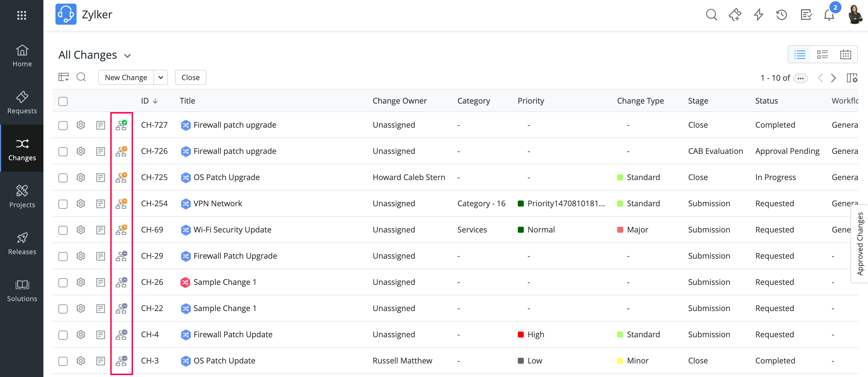Click the global search magnifier in header
Screen dimensions: 868x377
[x=711, y=15]
